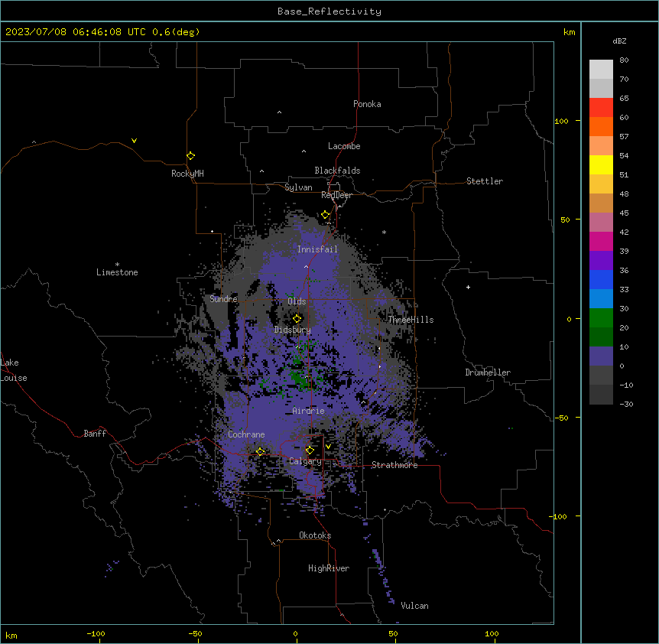
Task: Click the Drumheller city label
Action: (488, 372)
